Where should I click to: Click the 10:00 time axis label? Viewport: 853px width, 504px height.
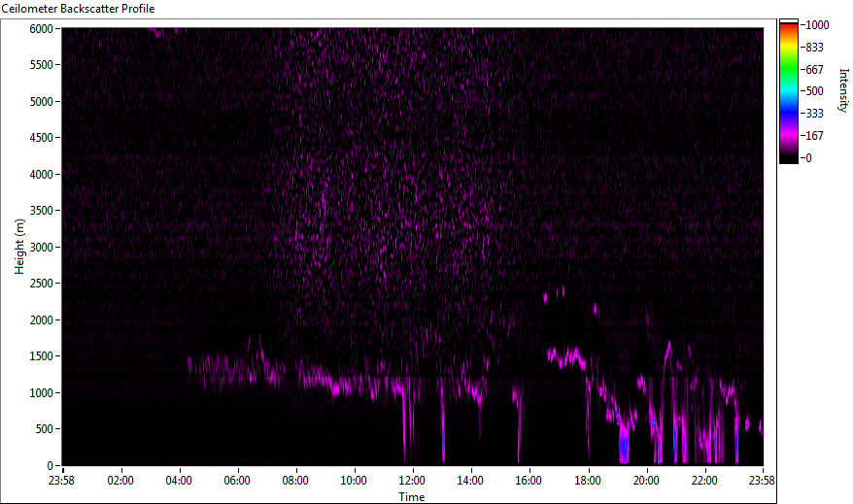(354, 480)
